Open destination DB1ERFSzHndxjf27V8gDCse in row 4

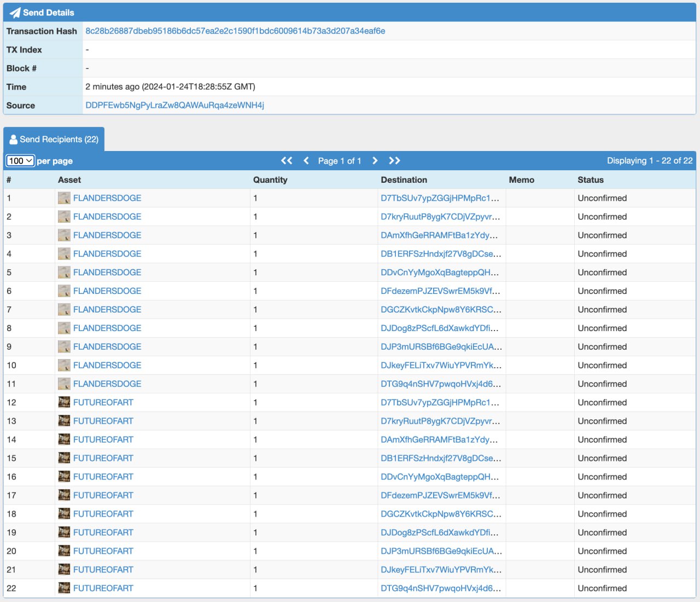(441, 254)
